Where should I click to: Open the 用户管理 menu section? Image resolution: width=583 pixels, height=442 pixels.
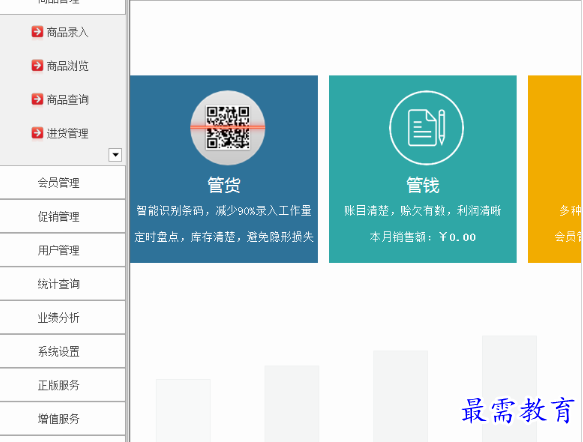[62, 250]
